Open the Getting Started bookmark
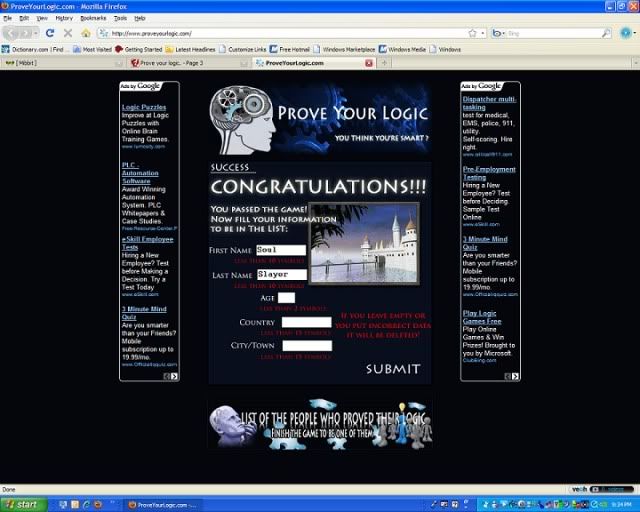Image resolution: width=640 pixels, height=512 pixels. [138, 49]
